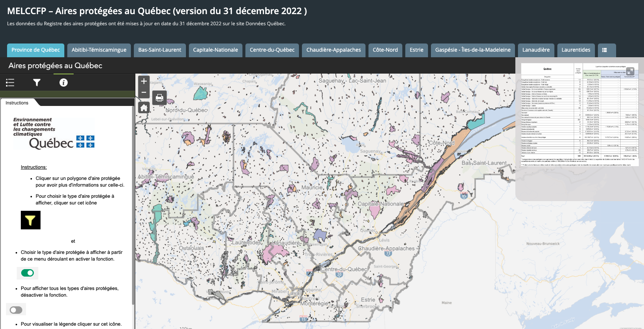Expand the statistics table image
Screen dimensions: 644x329
[x=630, y=71]
